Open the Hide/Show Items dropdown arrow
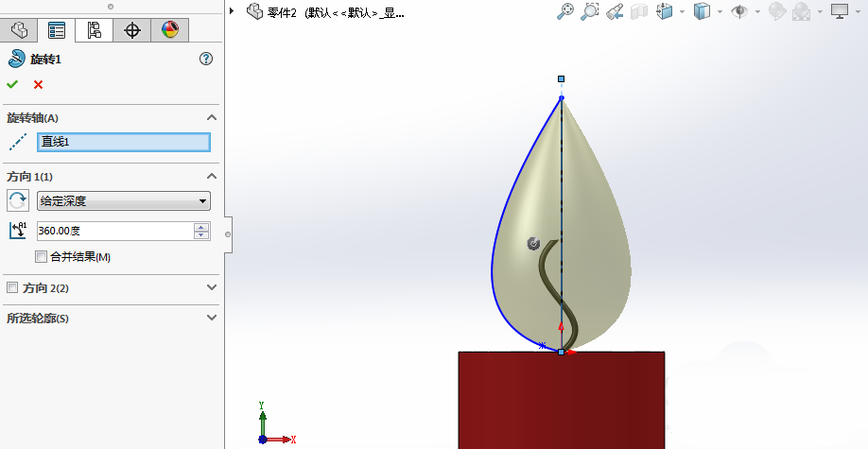The height and width of the screenshot is (449, 868). [757, 11]
